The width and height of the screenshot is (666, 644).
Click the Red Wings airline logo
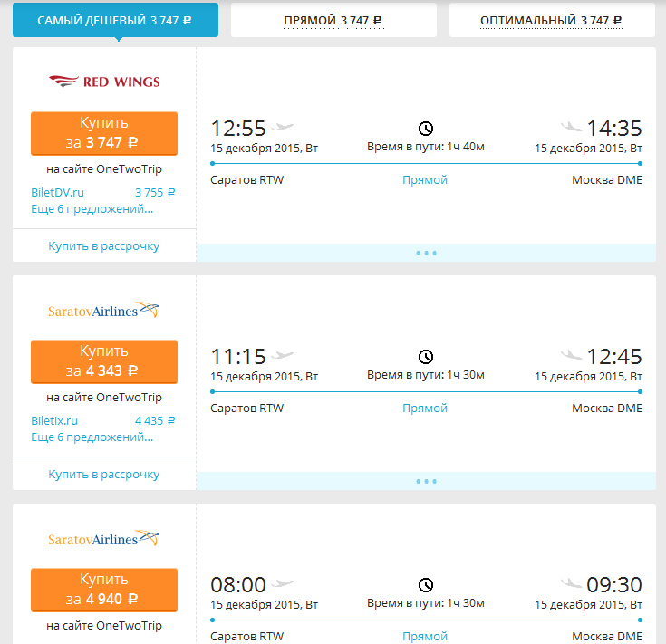104,81
